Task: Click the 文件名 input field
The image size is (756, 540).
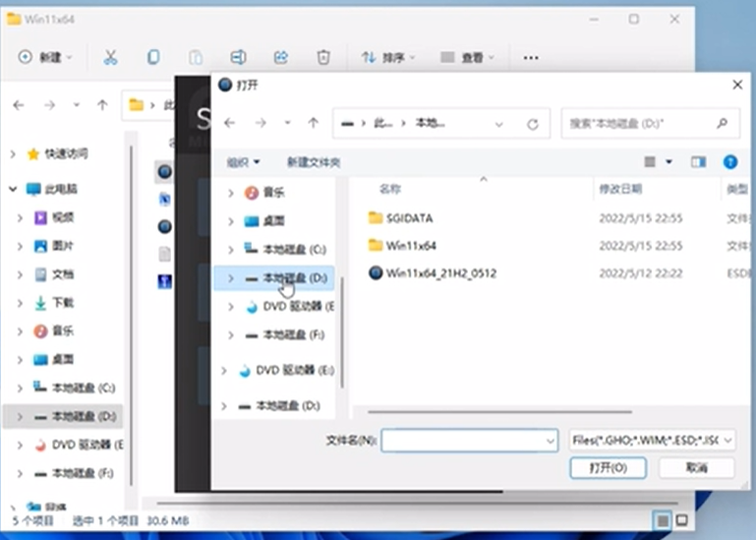Action: pos(469,440)
